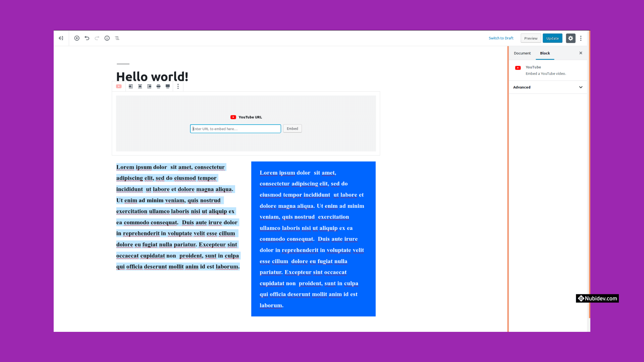
Task: Align the embed block center
Action: (140, 86)
